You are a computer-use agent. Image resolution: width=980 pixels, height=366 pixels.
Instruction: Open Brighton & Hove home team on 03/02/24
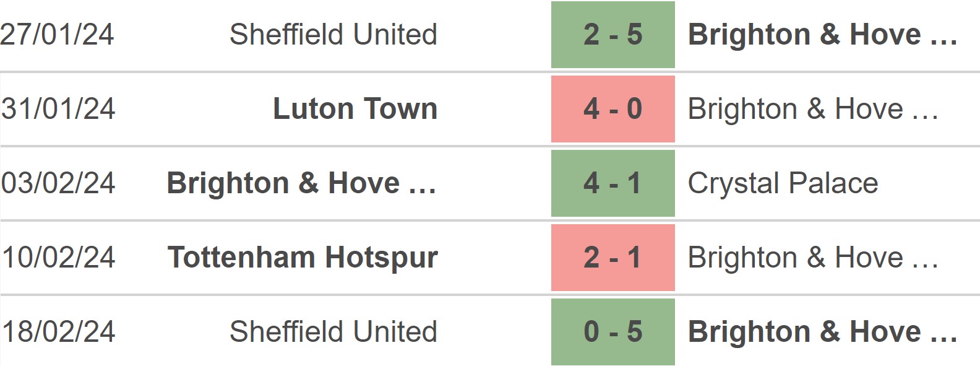[x=302, y=183]
